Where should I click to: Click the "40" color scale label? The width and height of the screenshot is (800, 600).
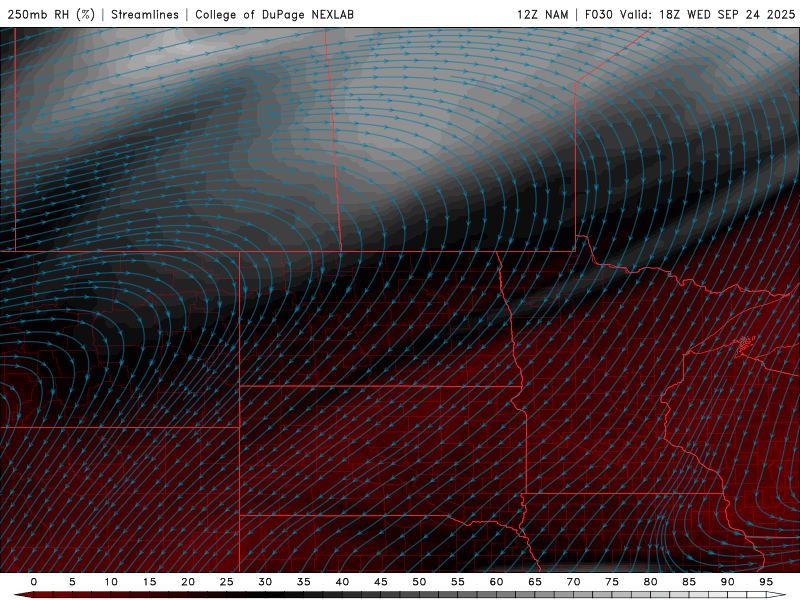point(342,582)
